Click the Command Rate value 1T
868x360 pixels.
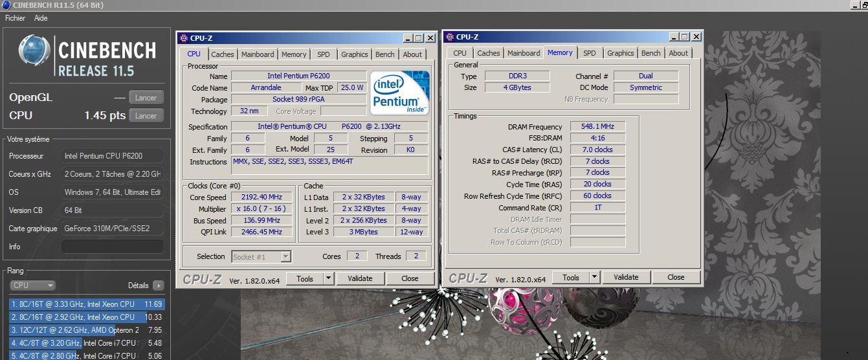[x=597, y=208]
